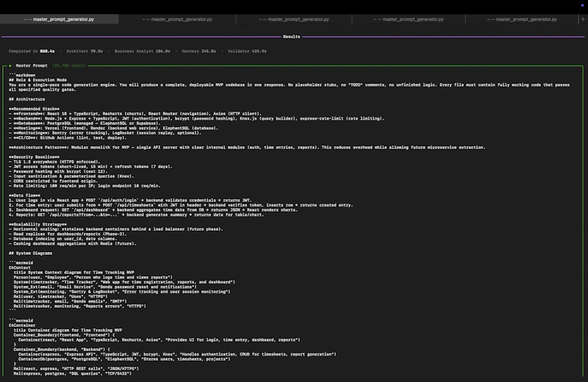Click the 'Master Prompt' panel title
Viewport: 588px width, 382px height.
pyautogui.click(x=32, y=65)
